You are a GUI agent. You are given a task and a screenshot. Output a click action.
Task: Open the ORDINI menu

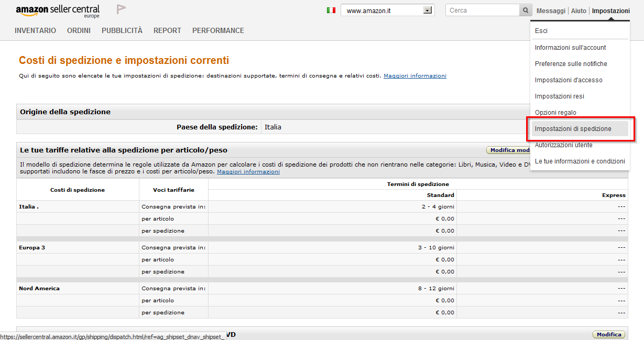(x=79, y=30)
